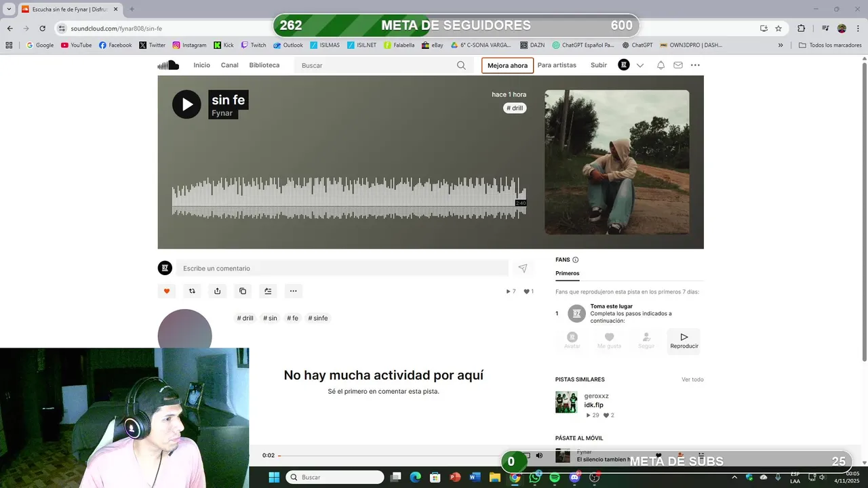Screen dimensions: 868x488
Task: Open the Windows Start menu
Action: 274,477
